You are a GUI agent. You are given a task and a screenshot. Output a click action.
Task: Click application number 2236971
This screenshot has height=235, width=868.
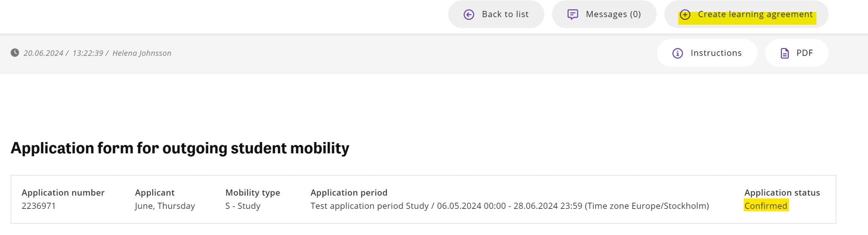point(39,206)
